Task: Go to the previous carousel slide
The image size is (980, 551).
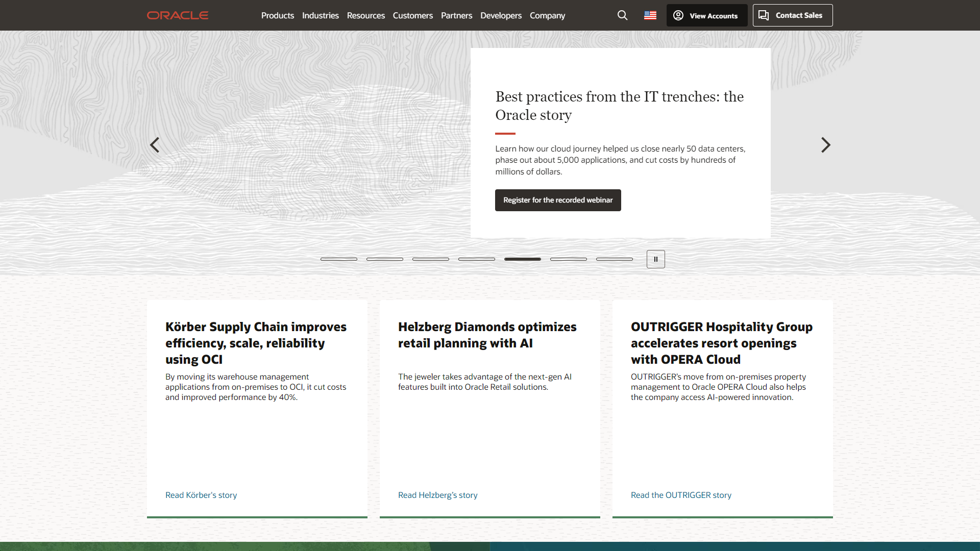Action: coord(154,145)
